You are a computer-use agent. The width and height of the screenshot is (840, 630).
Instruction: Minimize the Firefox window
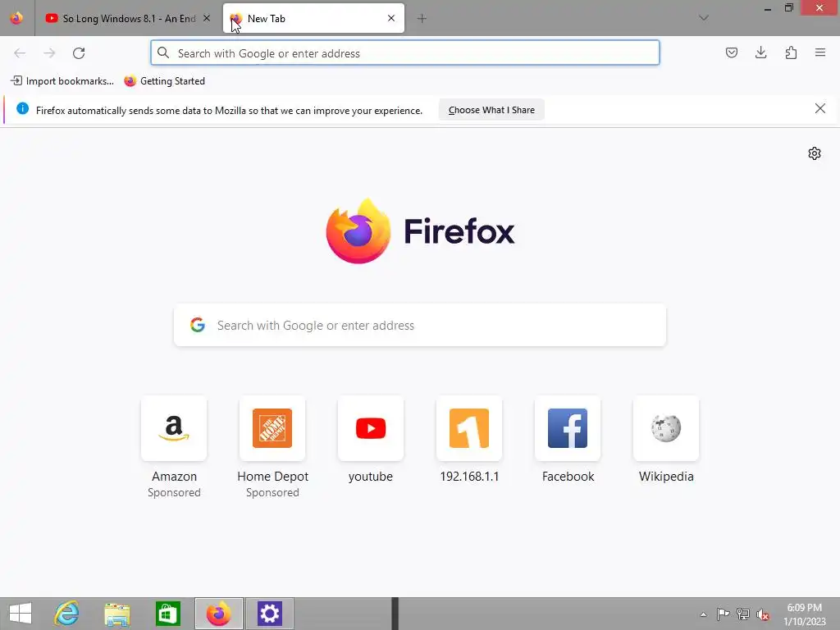[x=767, y=8]
